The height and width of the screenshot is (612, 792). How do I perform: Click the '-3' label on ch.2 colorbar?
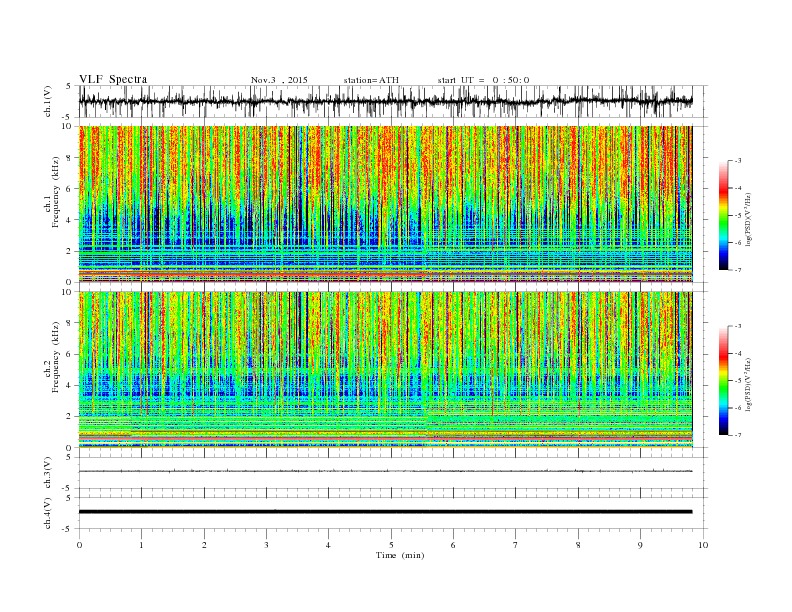738,326
